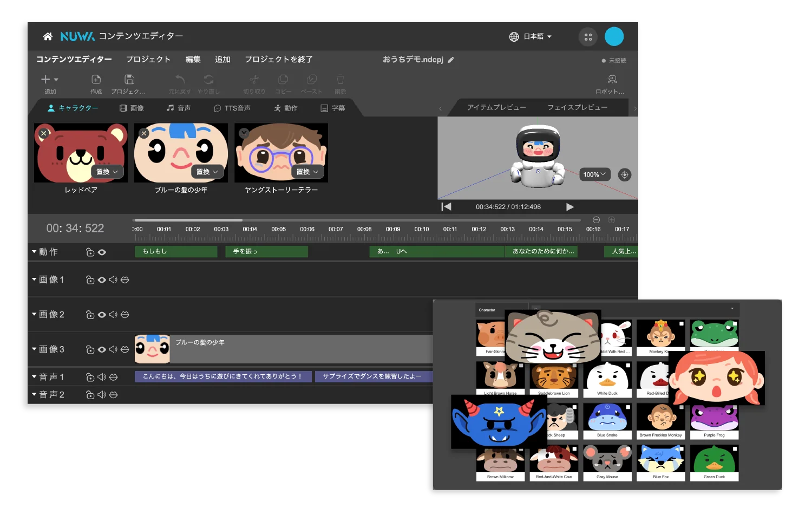Click the ロボット robot connection icon
The height and width of the screenshot is (508, 812).
612,80
